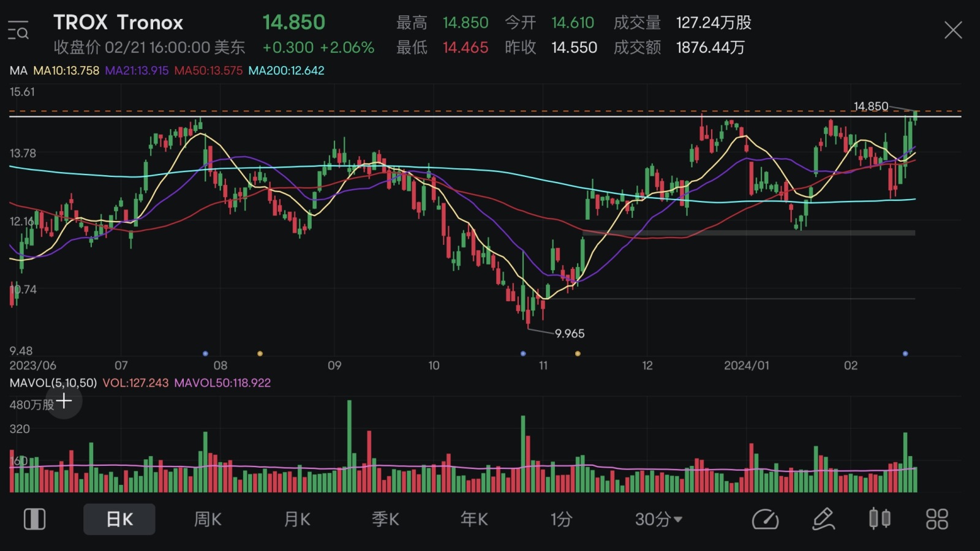Click the 收盘价 02/21 16:00:00 timestamp
The width and height of the screenshot is (980, 551).
(149, 47)
